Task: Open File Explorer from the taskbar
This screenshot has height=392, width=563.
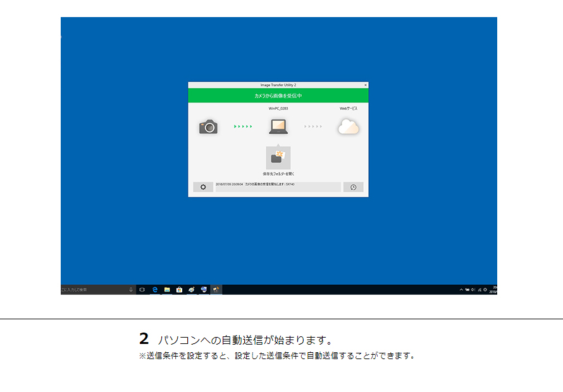Action: pos(166,289)
